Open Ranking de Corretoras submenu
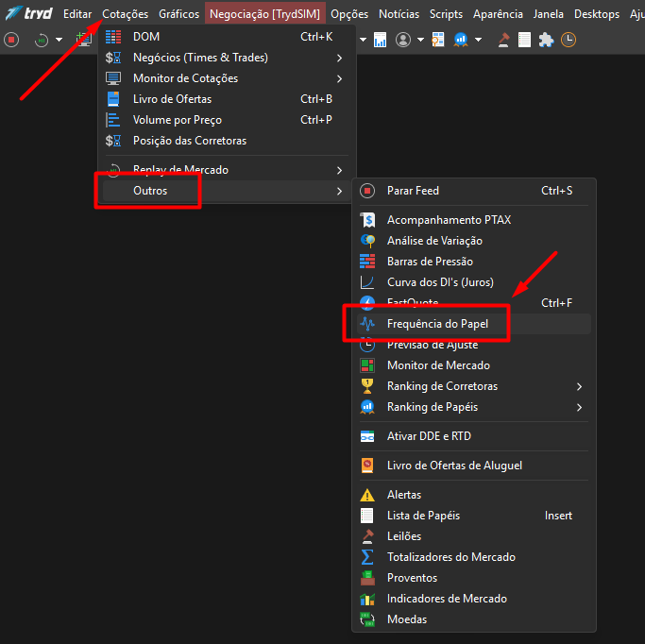This screenshot has height=644, width=645. point(473,386)
